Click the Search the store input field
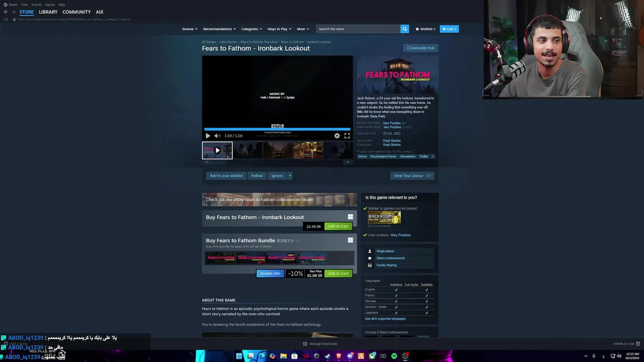This screenshot has height=362, width=644. 358,29
